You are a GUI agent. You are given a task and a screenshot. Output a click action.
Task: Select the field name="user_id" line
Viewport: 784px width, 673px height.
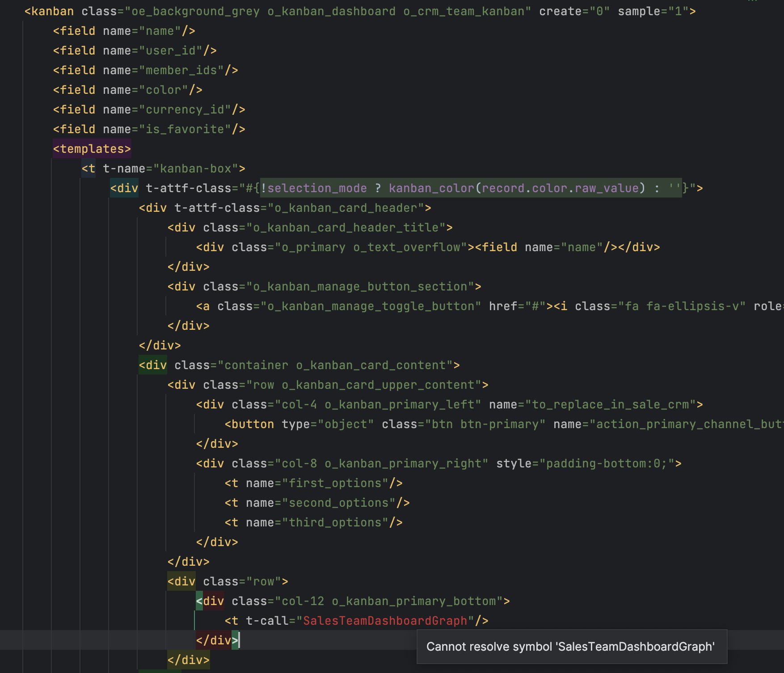pos(134,50)
